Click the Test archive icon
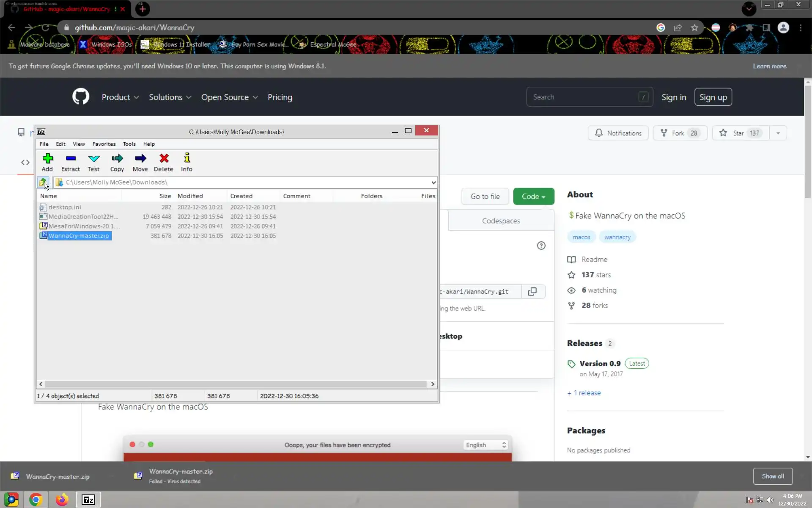This screenshot has height=508, width=812. 93,159
